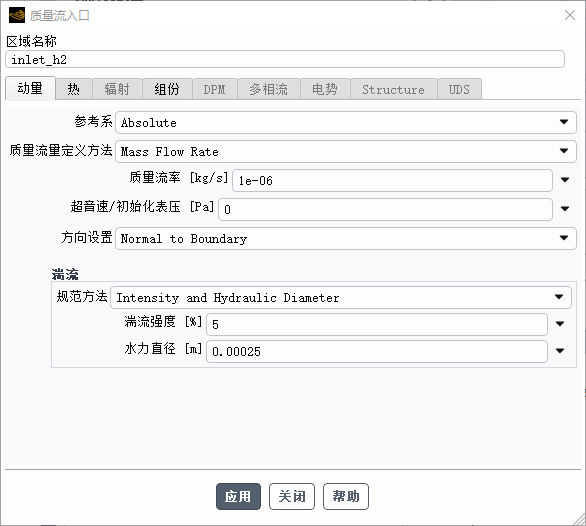This screenshot has height=526, width=586.
Task: Click the Fluent logo icon in title bar
Action: tap(17, 15)
